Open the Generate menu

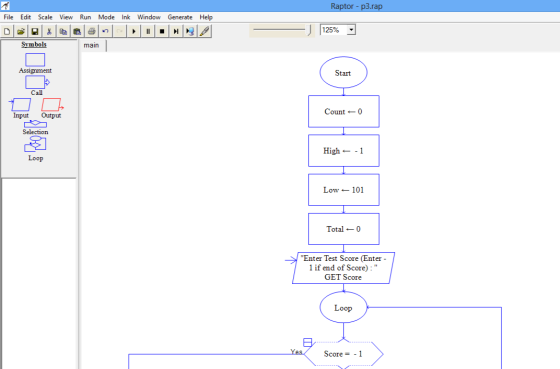click(x=180, y=17)
